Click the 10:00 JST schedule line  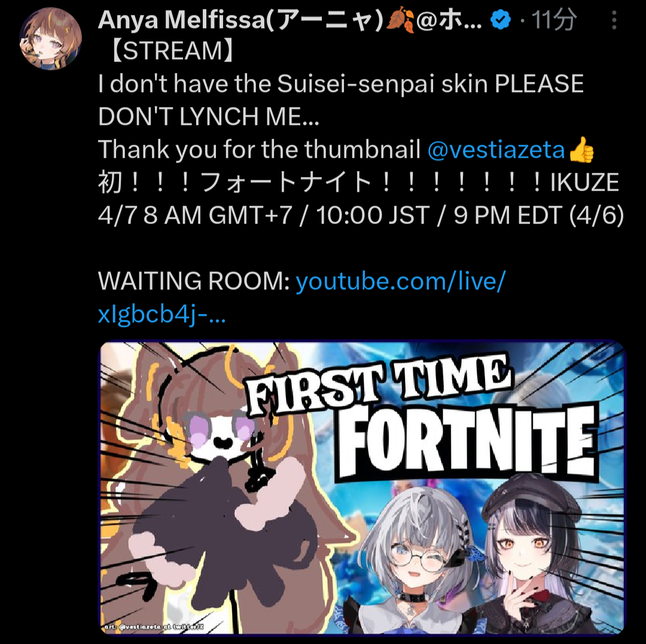pyautogui.click(x=361, y=215)
